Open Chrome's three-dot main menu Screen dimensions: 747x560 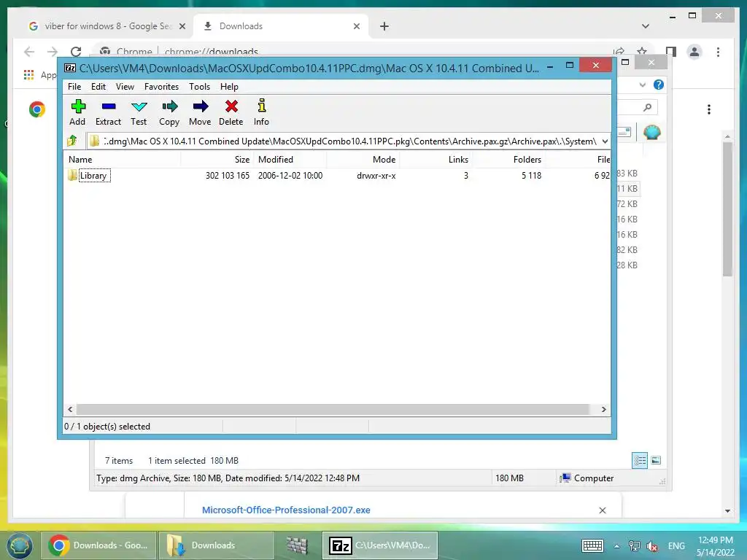click(x=718, y=52)
